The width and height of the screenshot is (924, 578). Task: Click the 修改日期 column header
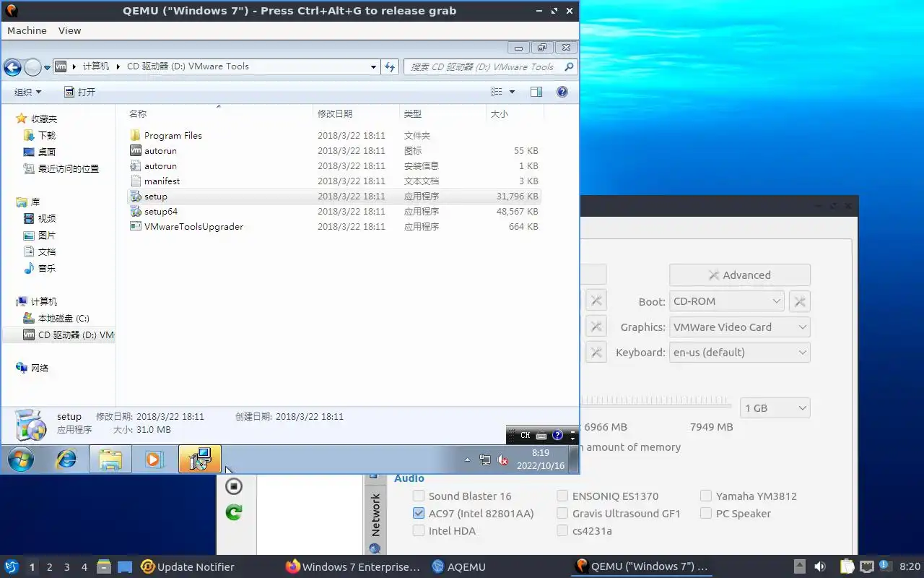point(357,113)
